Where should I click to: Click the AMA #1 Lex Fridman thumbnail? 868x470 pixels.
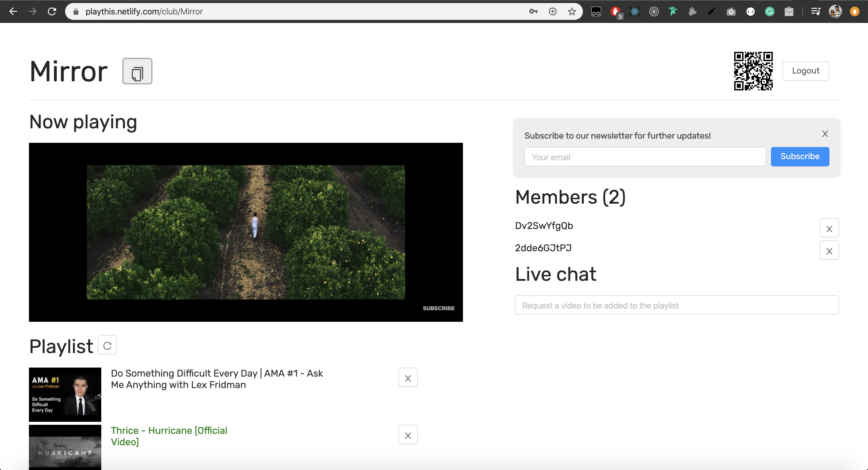click(x=65, y=395)
